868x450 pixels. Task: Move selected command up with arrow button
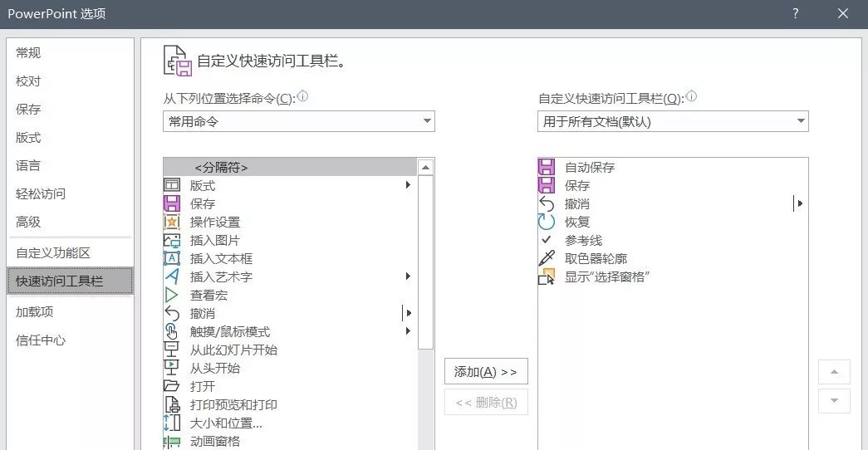pos(834,372)
